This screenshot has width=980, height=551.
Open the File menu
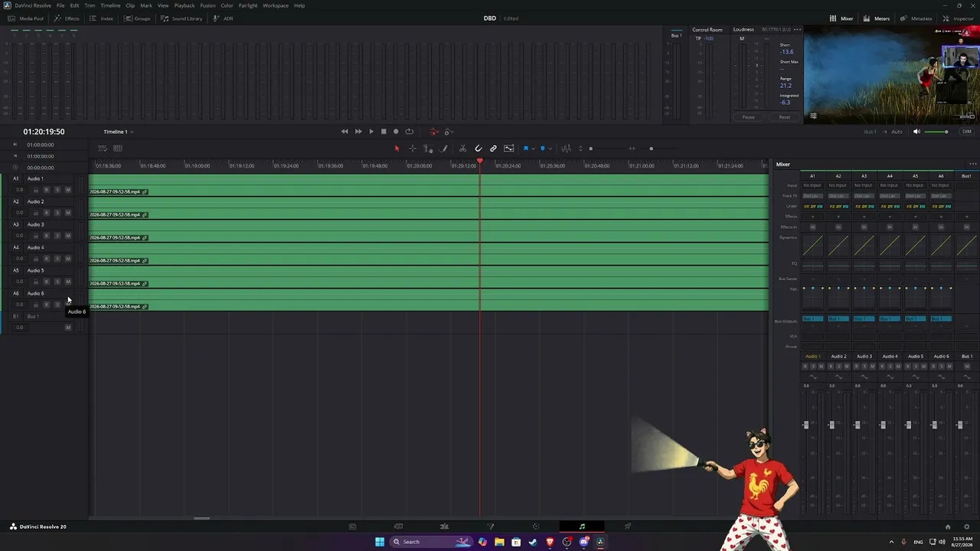(60, 5)
